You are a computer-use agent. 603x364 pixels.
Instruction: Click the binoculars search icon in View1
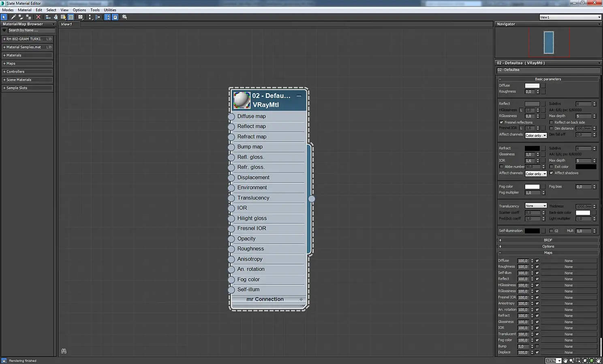[x=64, y=351]
